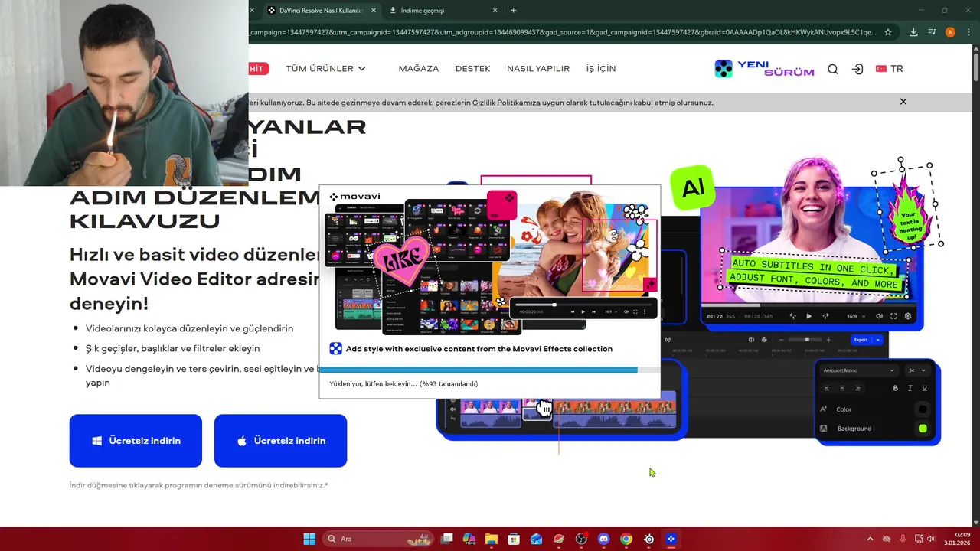Focus the Chrome address bar URL
The image size is (980, 551).
(563, 32)
